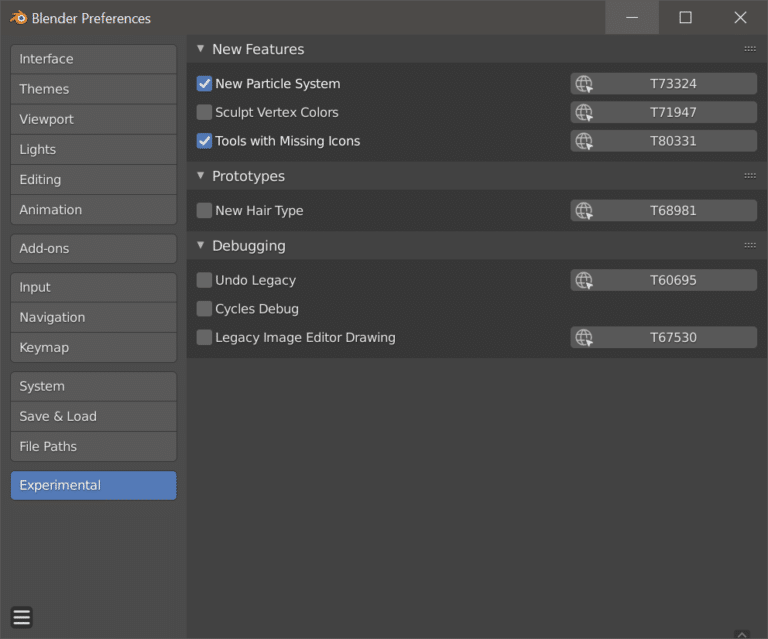This screenshot has width=768, height=639.
Task: Go to Navigation preferences tab
Action: point(94,317)
